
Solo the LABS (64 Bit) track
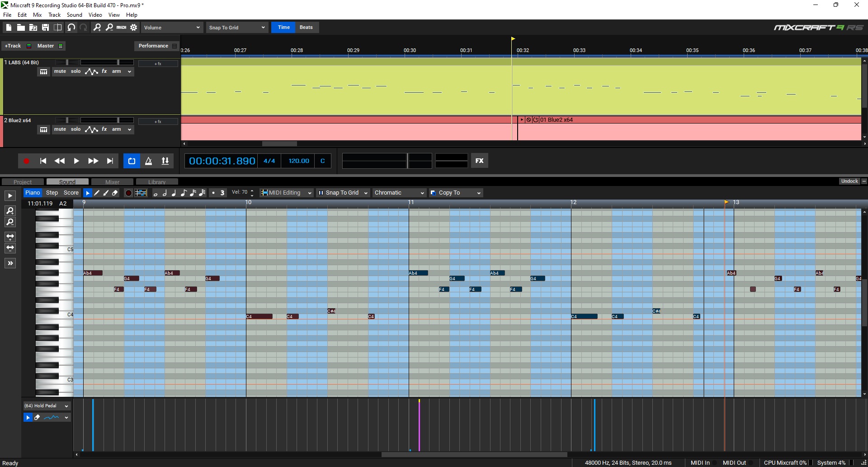[x=76, y=71]
